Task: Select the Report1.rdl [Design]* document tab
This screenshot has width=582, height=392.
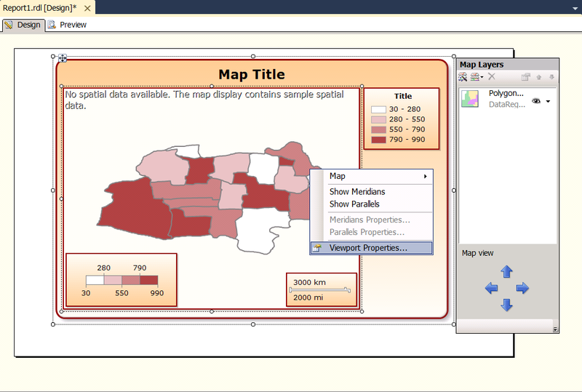Action: [40, 8]
